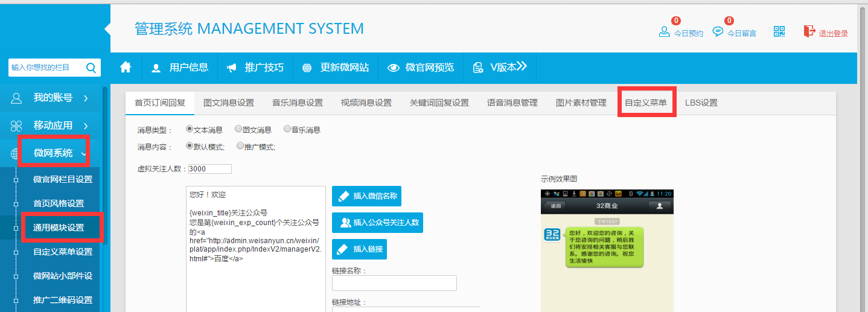
Task: Click the home icon in navigation bar
Action: [126, 68]
